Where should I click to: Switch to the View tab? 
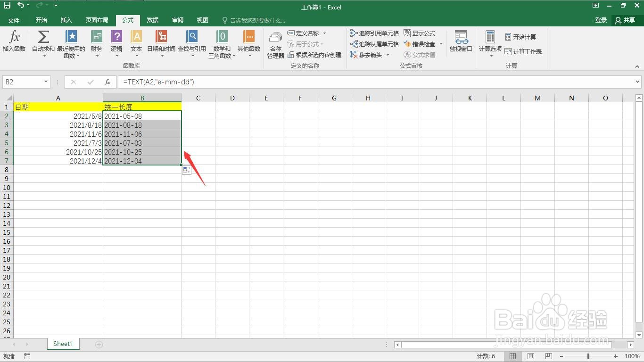(203, 20)
